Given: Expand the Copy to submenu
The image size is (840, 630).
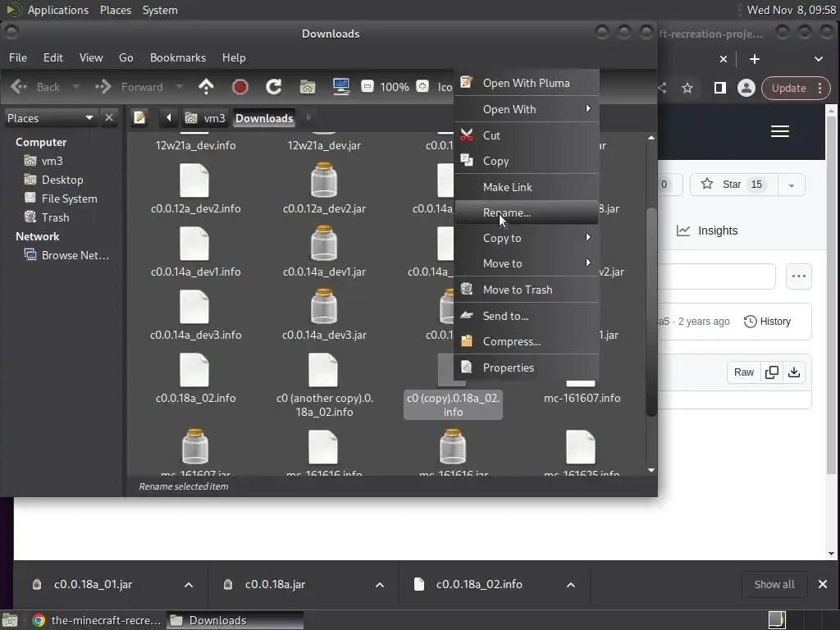Looking at the screenshot, I should (526, 238).
